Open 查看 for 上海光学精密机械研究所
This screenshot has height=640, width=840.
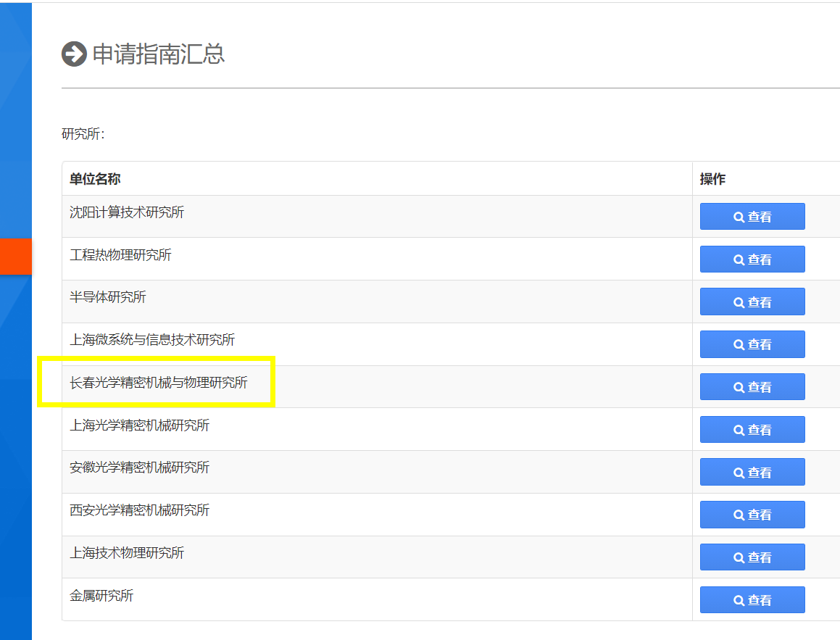coord(752,430)
